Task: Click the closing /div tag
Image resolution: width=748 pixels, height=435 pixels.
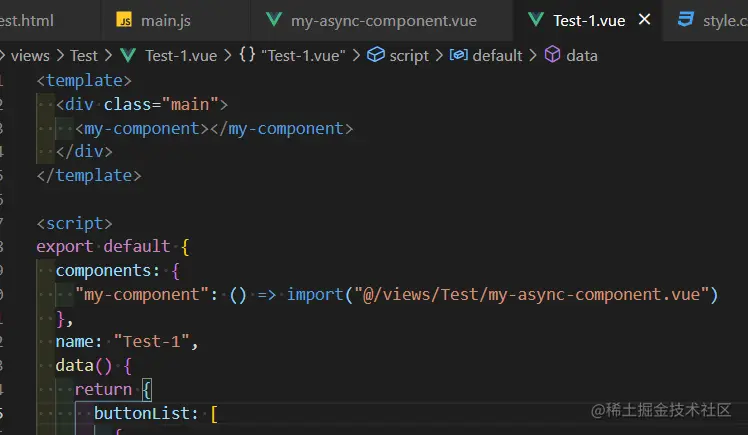Action: coord(84,152)
